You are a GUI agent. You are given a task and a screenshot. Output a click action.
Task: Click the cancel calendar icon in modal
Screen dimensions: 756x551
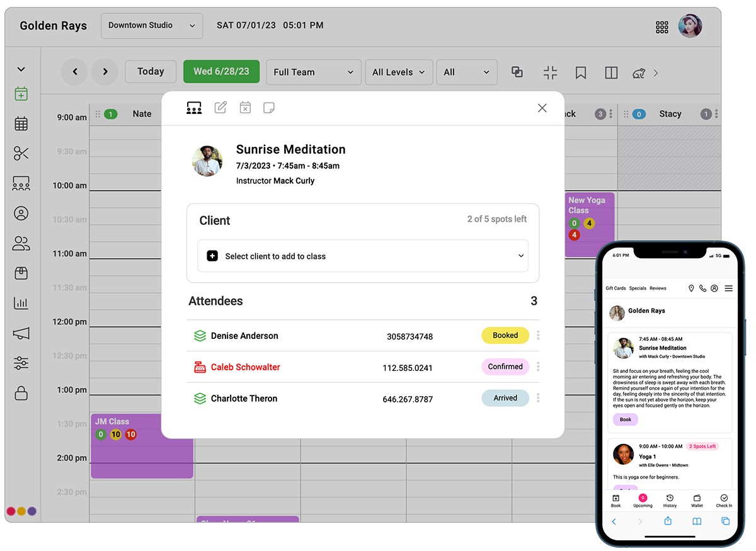[x=245, y=108]
